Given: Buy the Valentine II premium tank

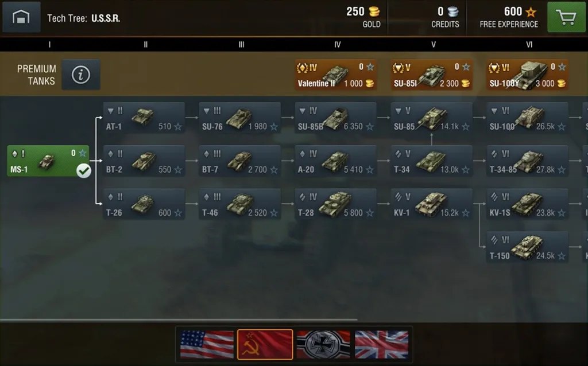Looking at the screenshot, I should pyautogui.click(x=335, y=75).
